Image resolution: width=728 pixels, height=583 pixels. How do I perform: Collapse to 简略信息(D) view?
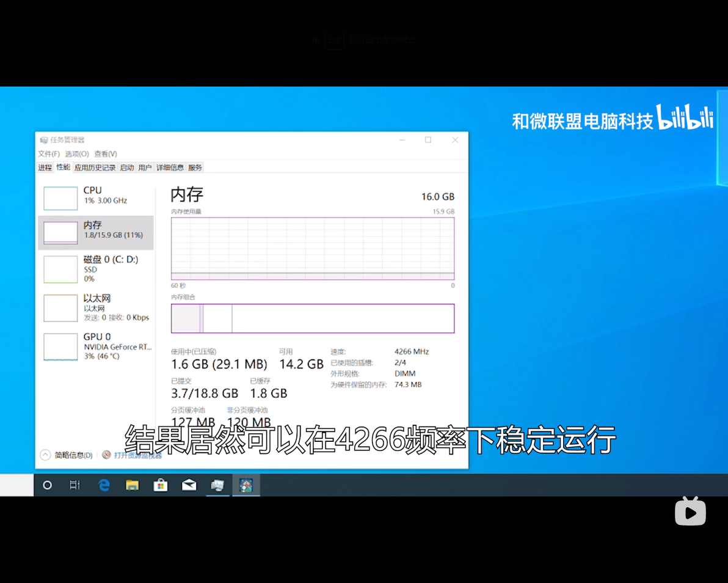tap(73, 455)
